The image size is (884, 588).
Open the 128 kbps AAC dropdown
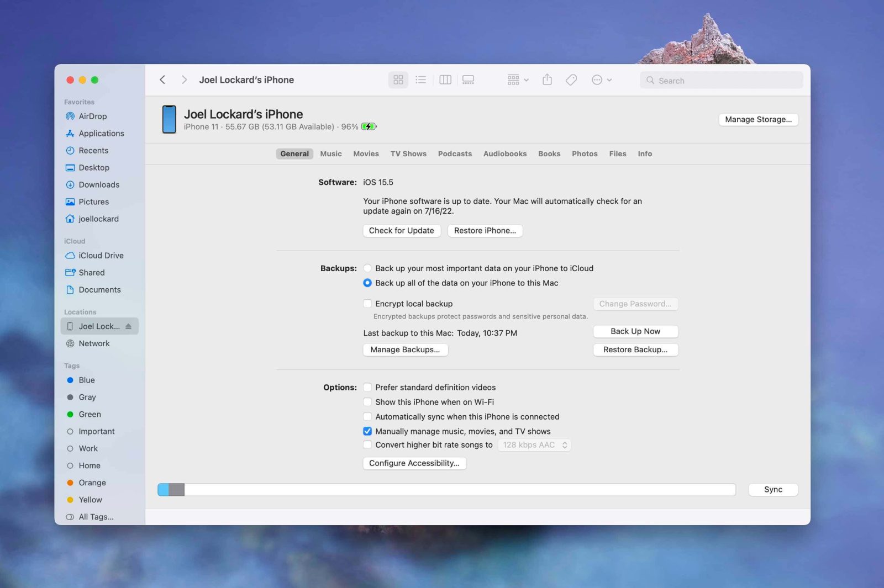(534, 444)
